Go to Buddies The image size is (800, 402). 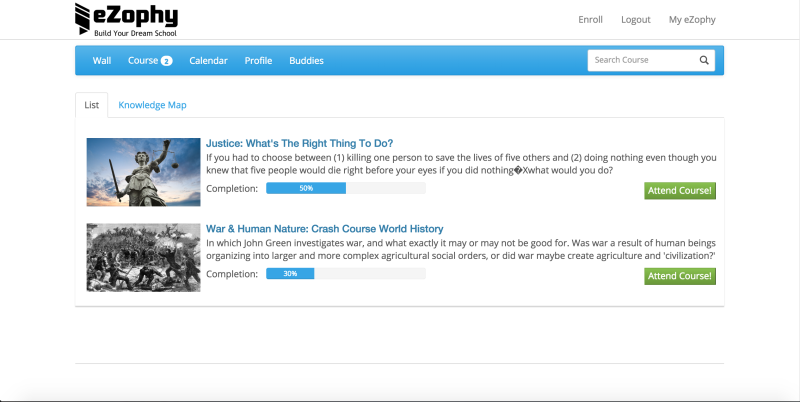pyautogui.click(x=306, y=60)
